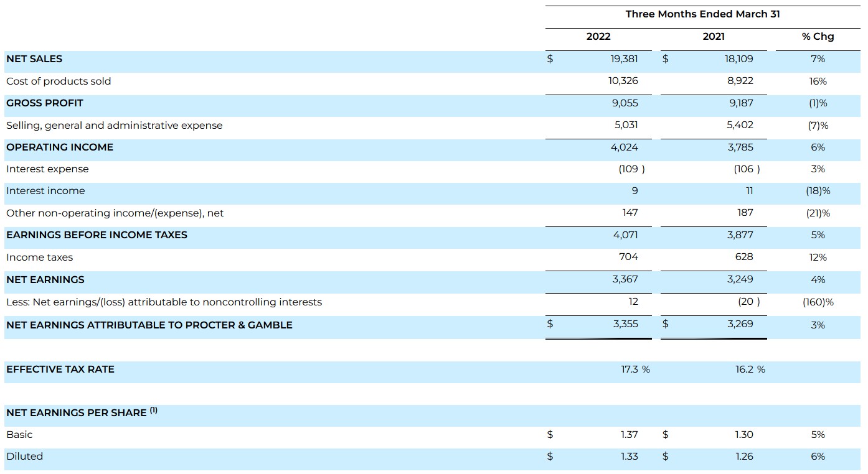
Task: Click the 2022 column header
Action: [598, 37]
